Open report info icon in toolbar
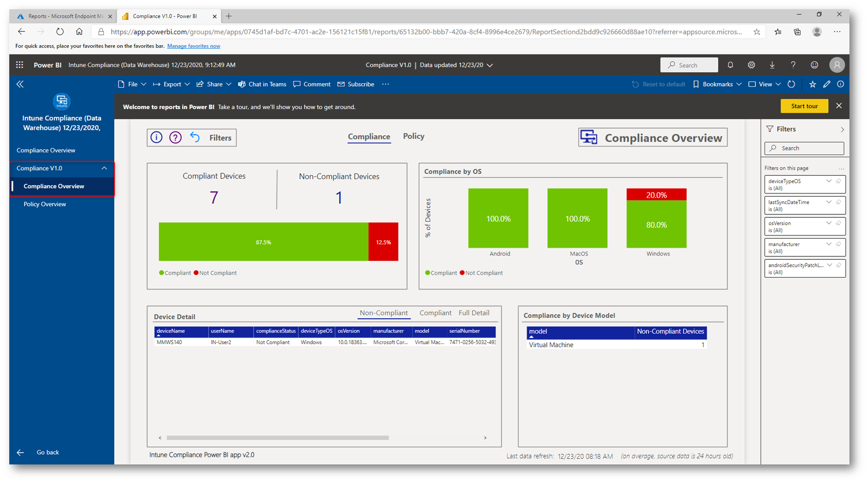The height and width of the screenshot is (483, 868). 840,84
